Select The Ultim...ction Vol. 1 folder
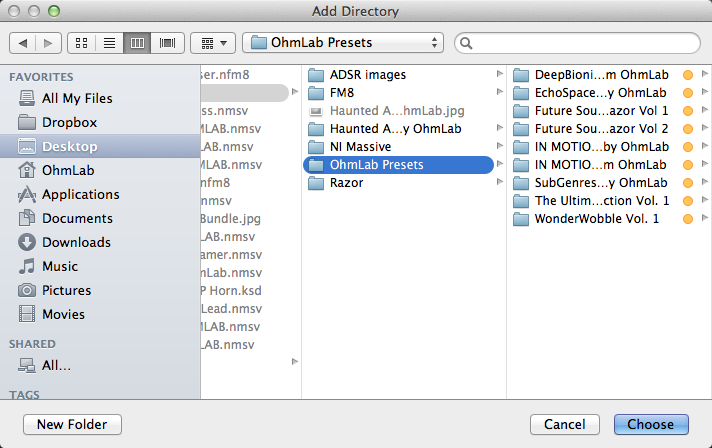This screenshot has width=712, height=448. tap(608, 201)
